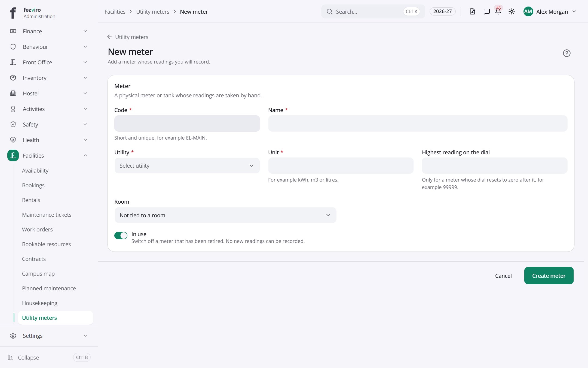Click the Create meter button
588x368 pixels.
click(549, 276)
